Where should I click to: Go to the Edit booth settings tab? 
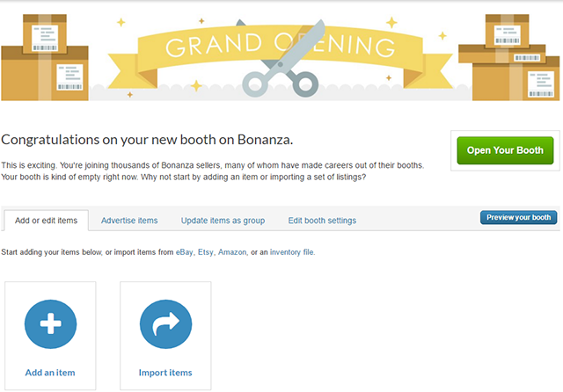click(x=322, y=220)
